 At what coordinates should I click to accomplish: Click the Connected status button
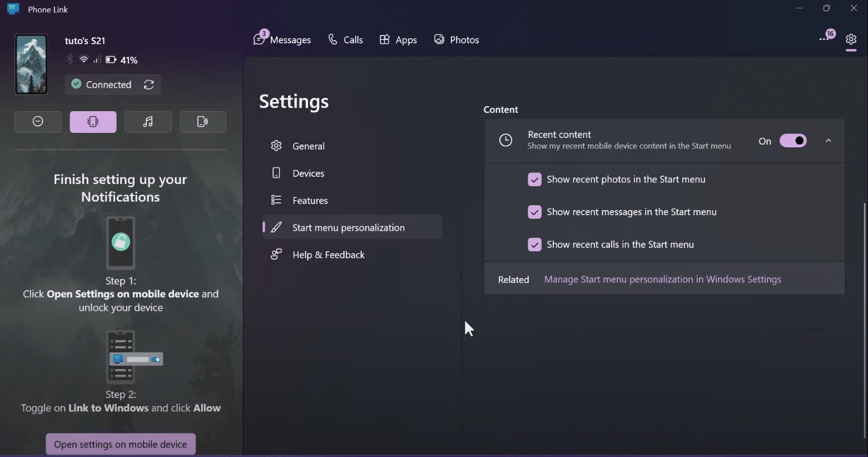pos(113,85)
